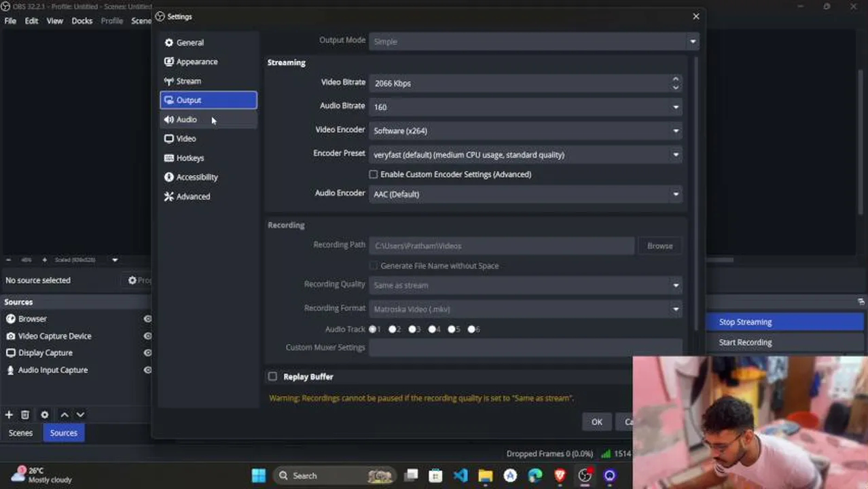This screenshot has height=489, width=868.
Task: Zoom out preview with minus icon
Action: pyautogui.click(x=8, y=260)
